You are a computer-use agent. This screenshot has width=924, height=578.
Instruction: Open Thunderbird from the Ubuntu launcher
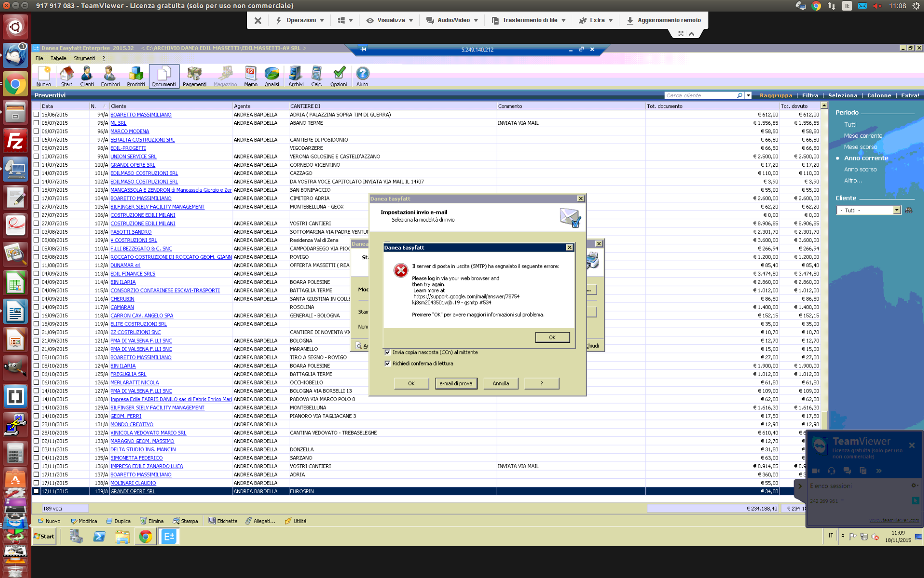point(15,56)
